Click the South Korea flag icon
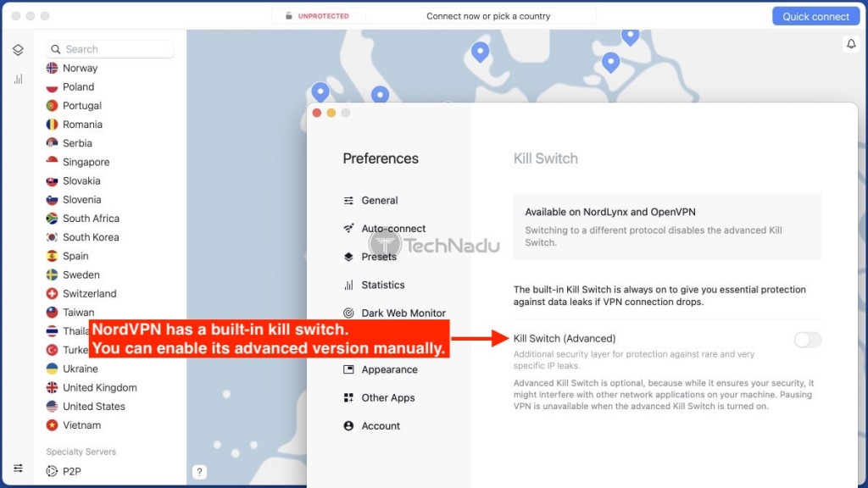Viewport: 868px width, 488px height. [x=52, y=237]
